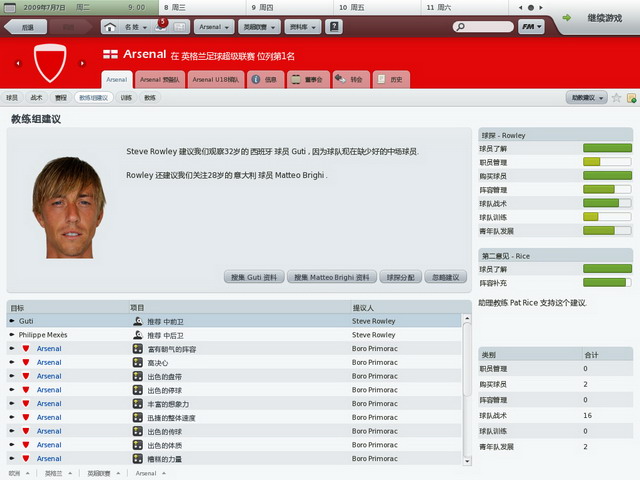Click the notes icon at far right
This screenshot has width=640, height=480.
[631, 98]
